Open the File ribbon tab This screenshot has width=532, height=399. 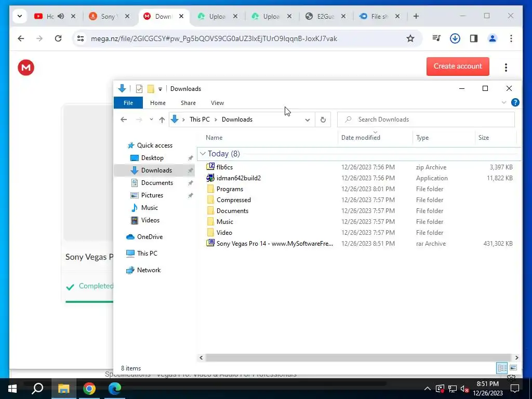click(x=128, y=103)
